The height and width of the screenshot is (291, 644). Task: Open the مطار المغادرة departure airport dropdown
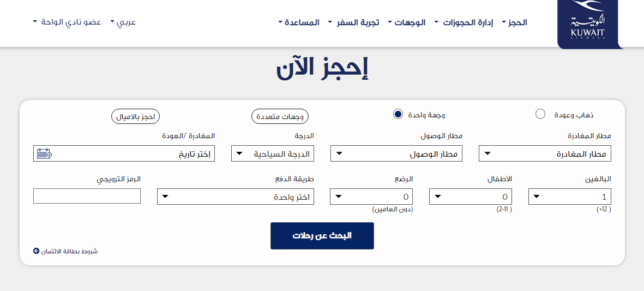[x=545, y=154]
